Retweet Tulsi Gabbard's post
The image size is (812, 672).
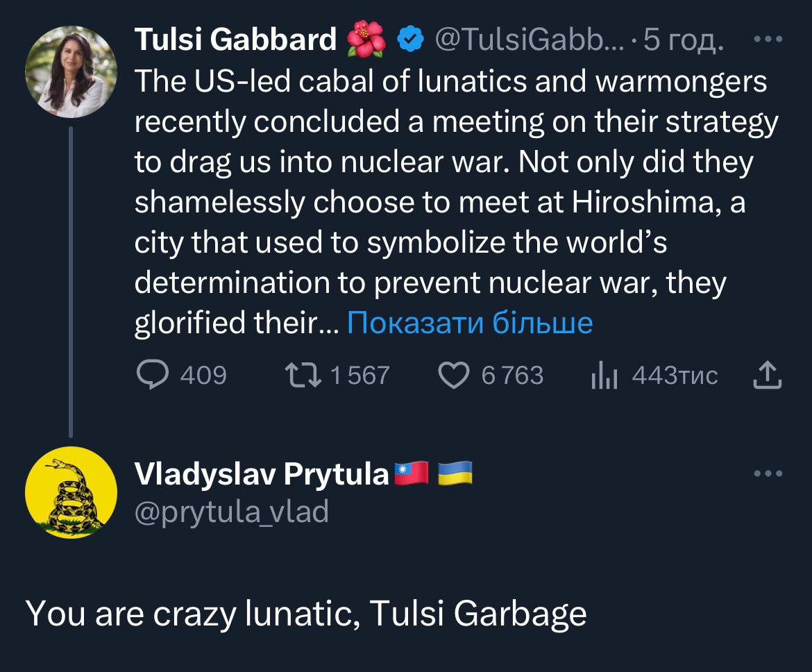pos(303,376)
